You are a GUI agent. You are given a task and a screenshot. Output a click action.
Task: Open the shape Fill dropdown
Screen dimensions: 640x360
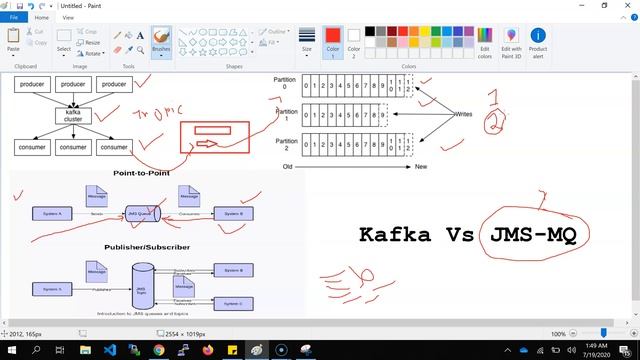[x=269, y=42]
